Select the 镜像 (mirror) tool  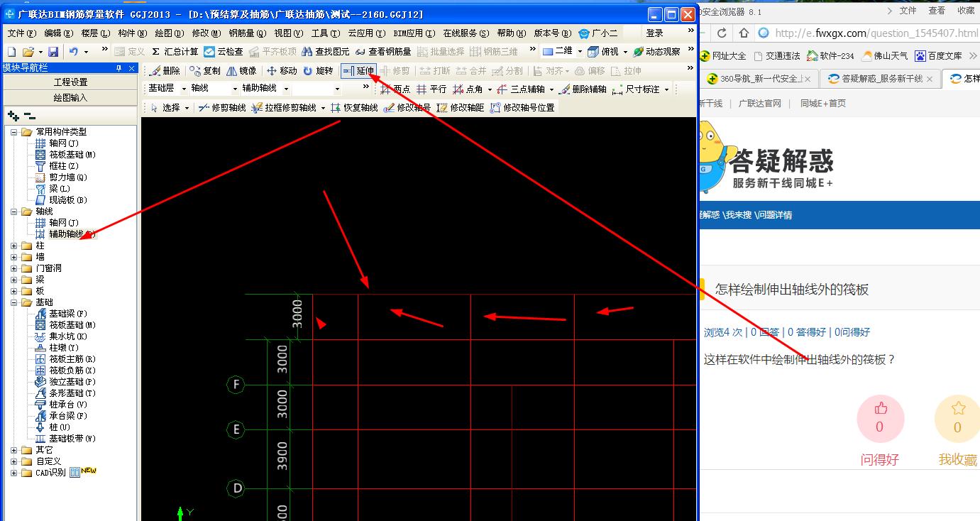(x=241, y=70)
